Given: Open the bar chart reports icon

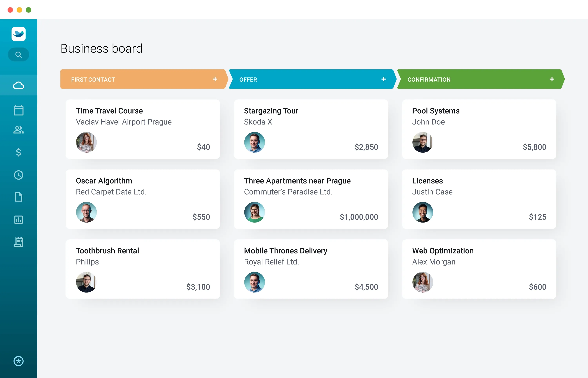Looking at the screenshot, I should (18, 220).
